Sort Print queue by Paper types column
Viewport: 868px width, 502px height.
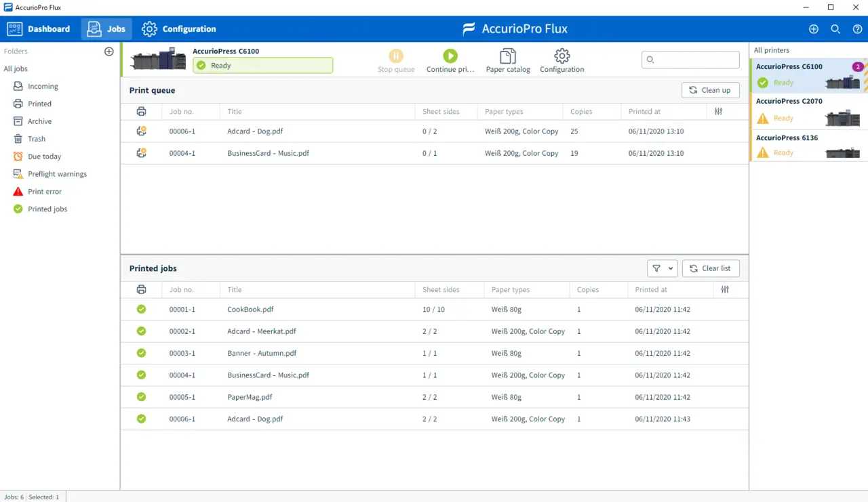[x=504, y=112]
